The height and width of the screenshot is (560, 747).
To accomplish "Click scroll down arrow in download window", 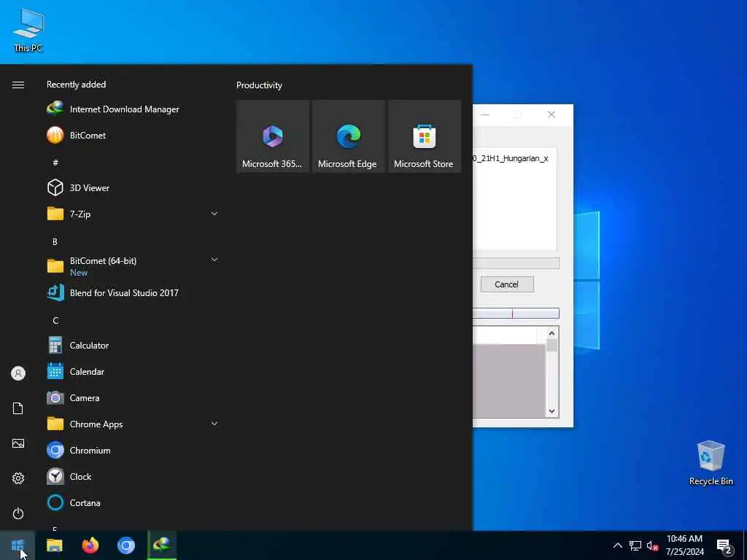I will 551,411.
